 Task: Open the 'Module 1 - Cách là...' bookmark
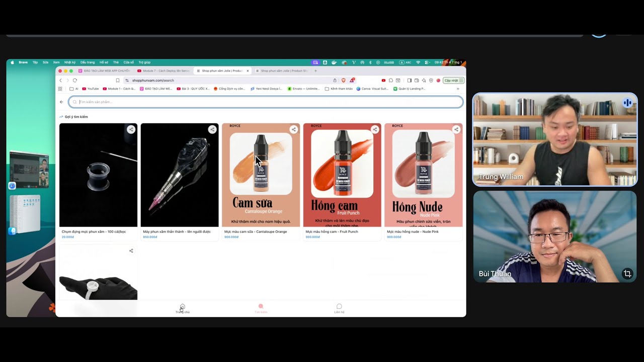pyautogui.click(x=119, y=88)
